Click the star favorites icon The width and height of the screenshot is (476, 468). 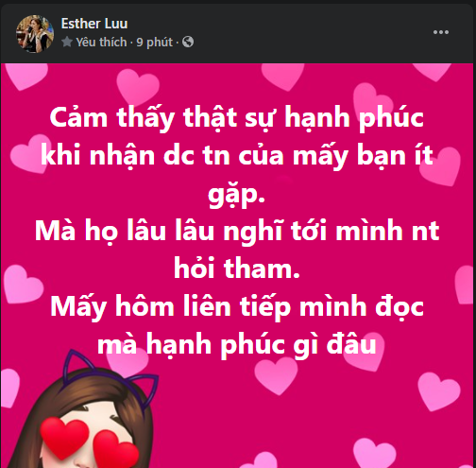67,42
